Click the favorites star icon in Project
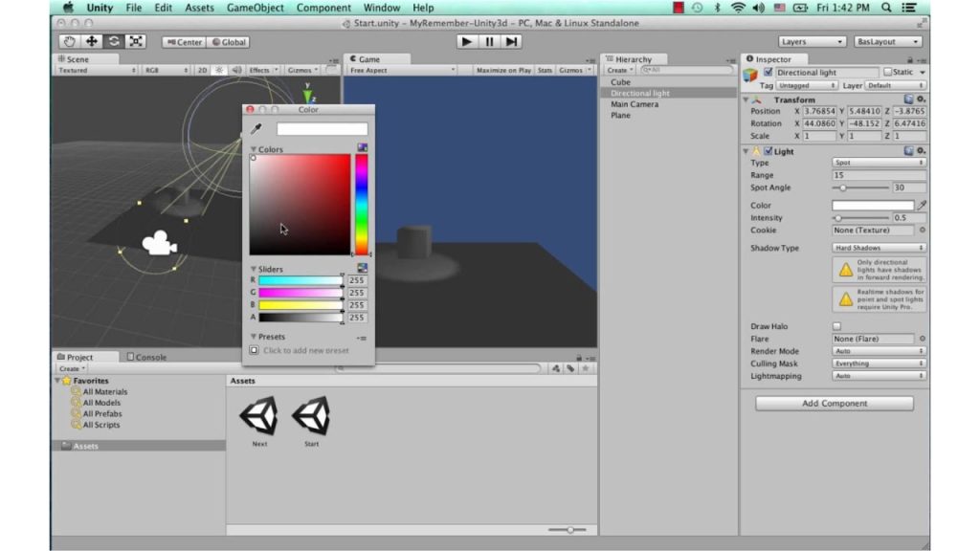980x551 pixels. coord(586,368)
